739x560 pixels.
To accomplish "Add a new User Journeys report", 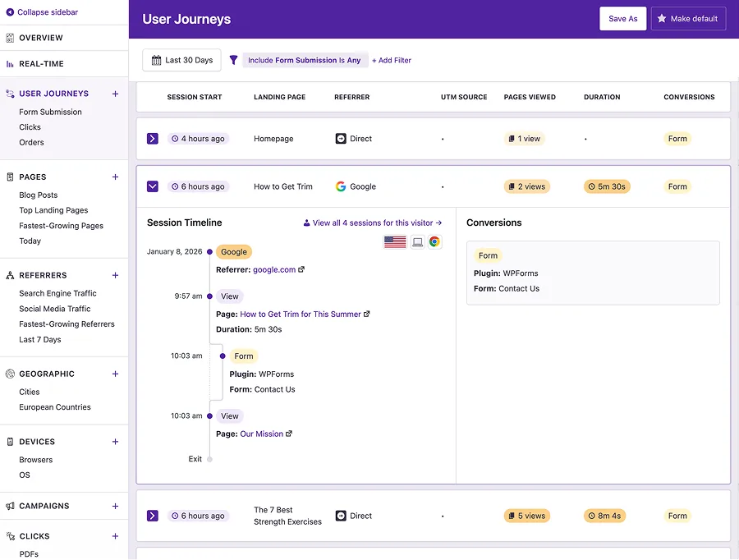I will coord(115,94).
